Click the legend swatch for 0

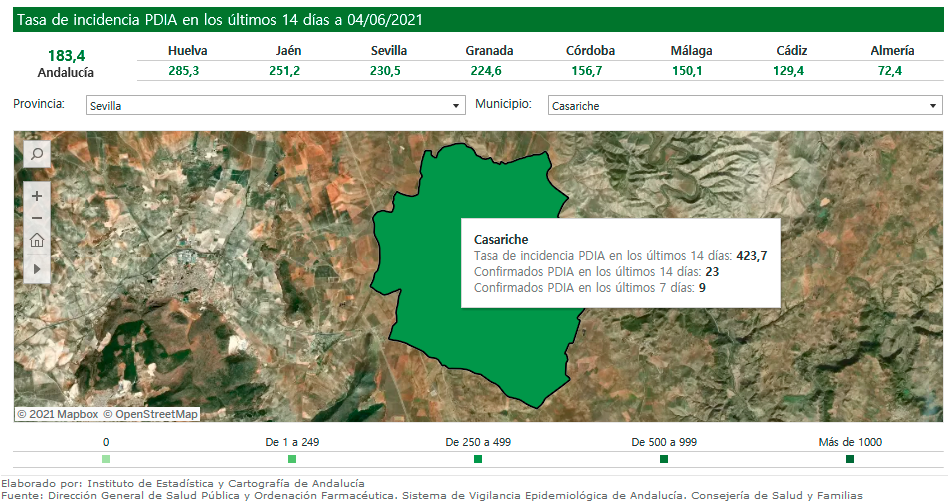[106, 459]
